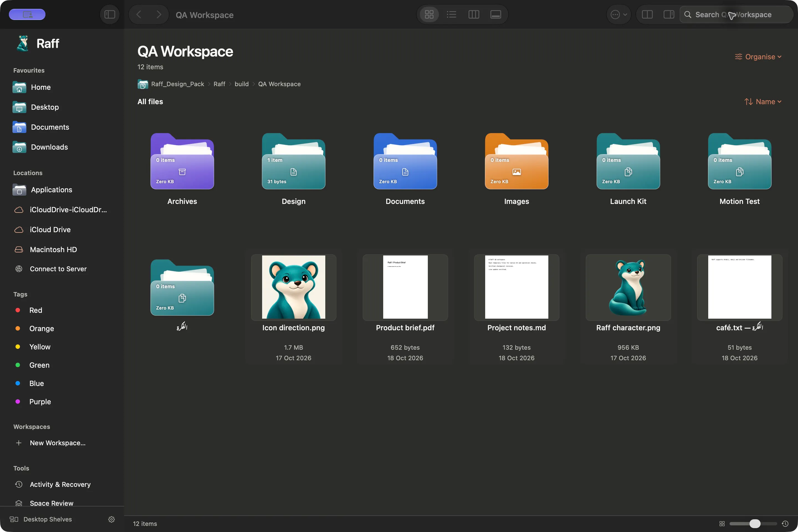This screenshot has width=798, height=532.
Task: Switch to list view
Action: [451, 15]
